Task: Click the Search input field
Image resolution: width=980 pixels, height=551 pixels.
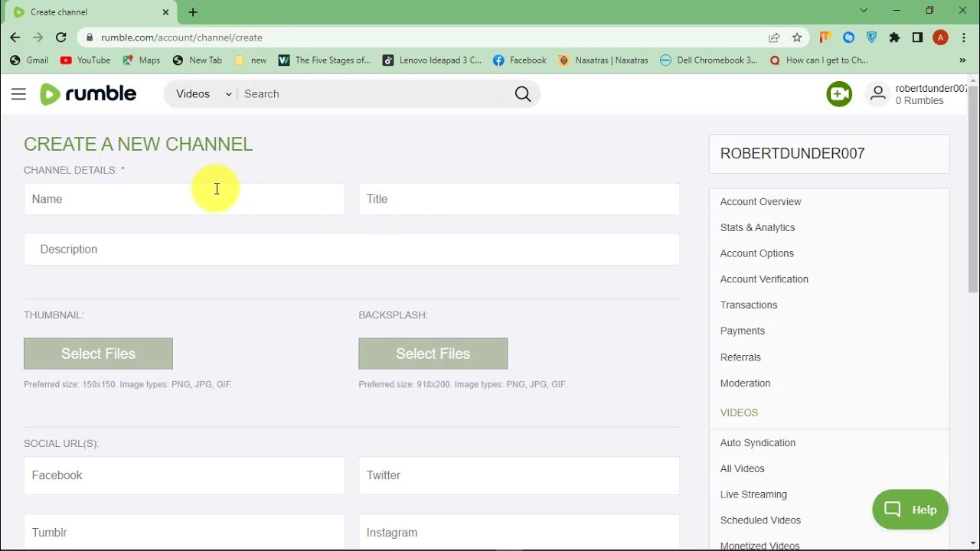Action: point(375,94)
